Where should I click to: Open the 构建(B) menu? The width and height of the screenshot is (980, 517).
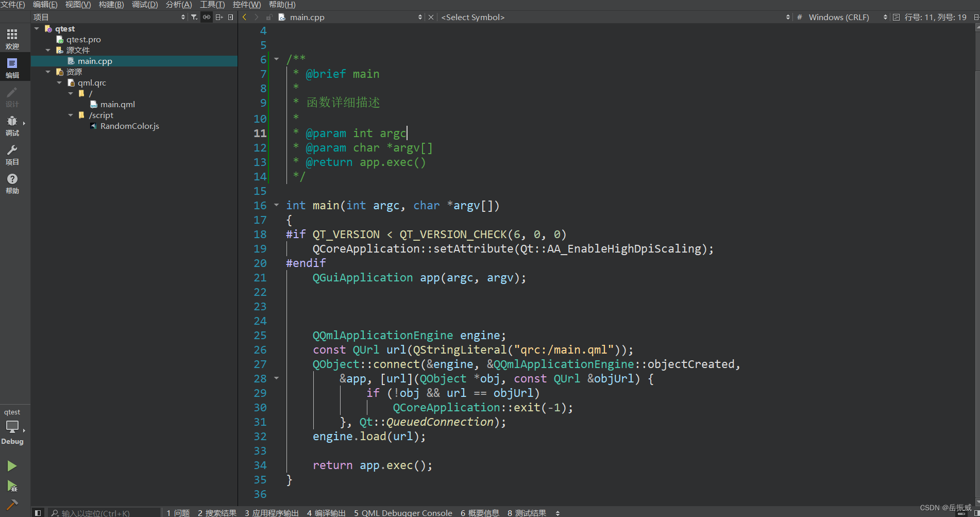(x=111, y=5)
